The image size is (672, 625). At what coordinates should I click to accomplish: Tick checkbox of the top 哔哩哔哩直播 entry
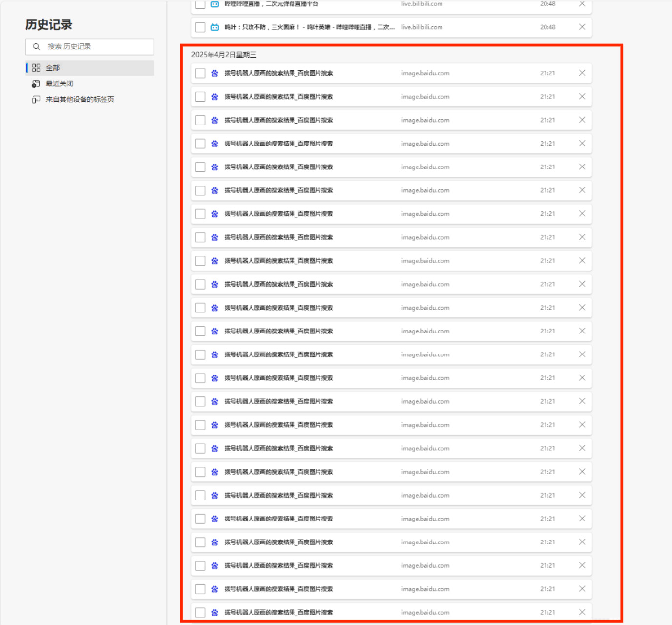click(x=200, y=4)
